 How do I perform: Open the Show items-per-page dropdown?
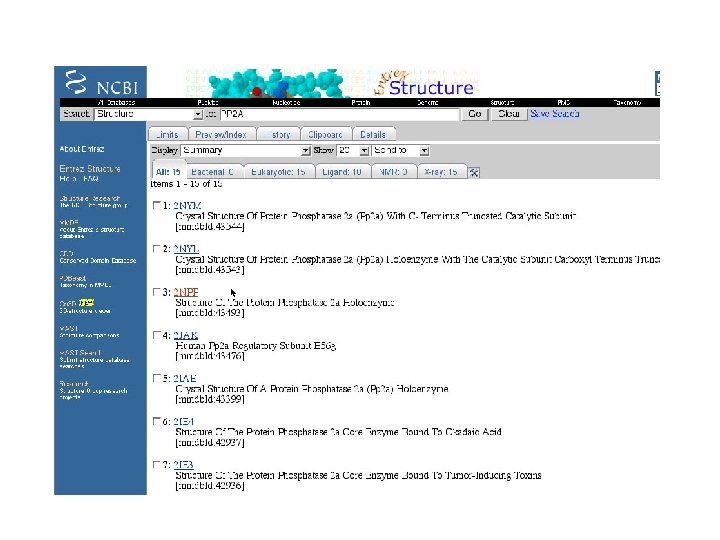(x=353, y=150)
